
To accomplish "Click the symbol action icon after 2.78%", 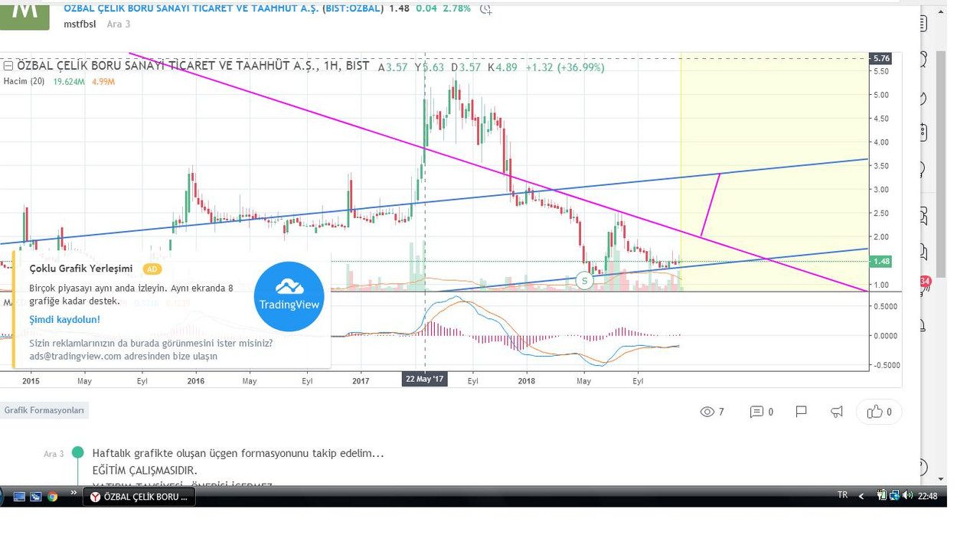I will pos(485,9).
